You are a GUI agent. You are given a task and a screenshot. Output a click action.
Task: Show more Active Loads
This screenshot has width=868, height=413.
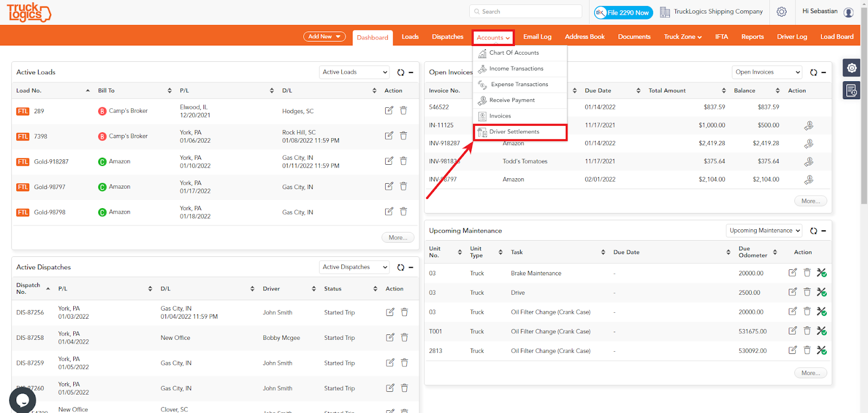[398, 237]
